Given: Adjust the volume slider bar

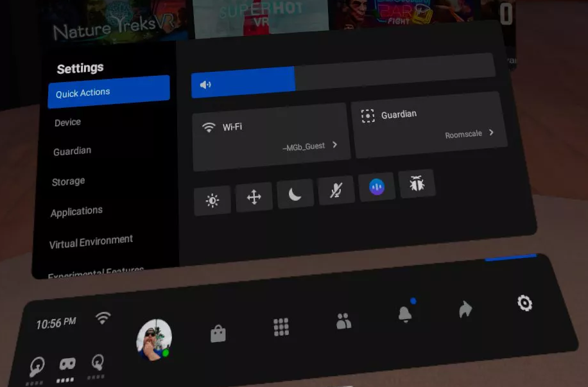Looking at the screenshot, I should (x=343, y=75).
